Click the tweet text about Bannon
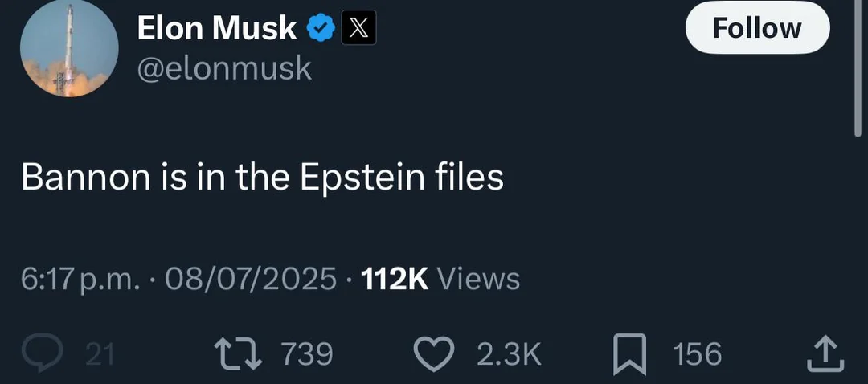The height and width of the screenshot is (384, 868). click(262, 177)
